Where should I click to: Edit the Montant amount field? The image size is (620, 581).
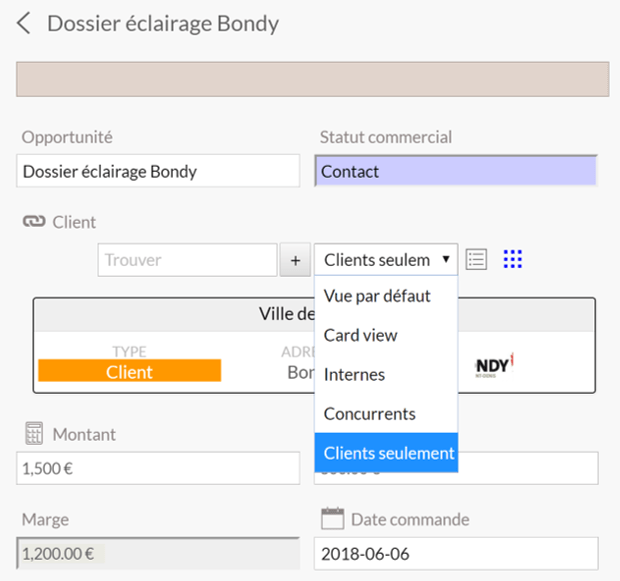point(158,468)
